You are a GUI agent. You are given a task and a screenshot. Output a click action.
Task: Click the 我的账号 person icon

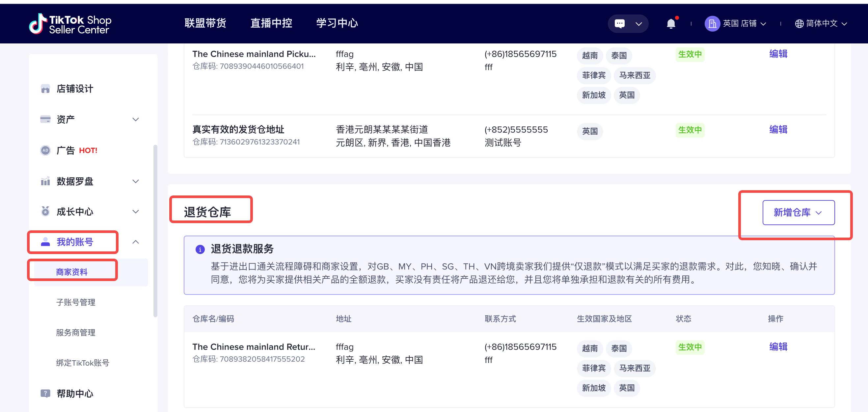[x=45, y=242]
